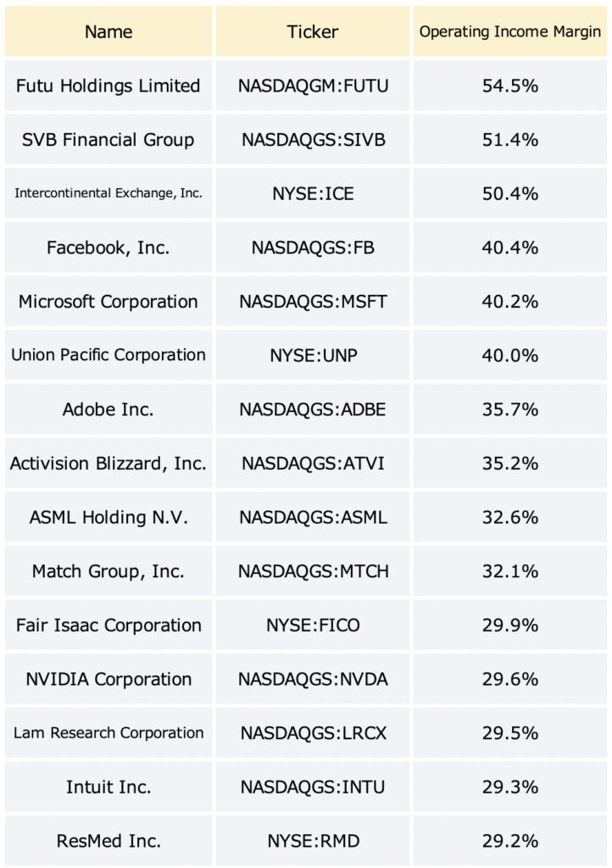The image size is (612, 868).
Task: Click the NASDAQGS:MSFT ticker cell
Action: coord(313,301)
